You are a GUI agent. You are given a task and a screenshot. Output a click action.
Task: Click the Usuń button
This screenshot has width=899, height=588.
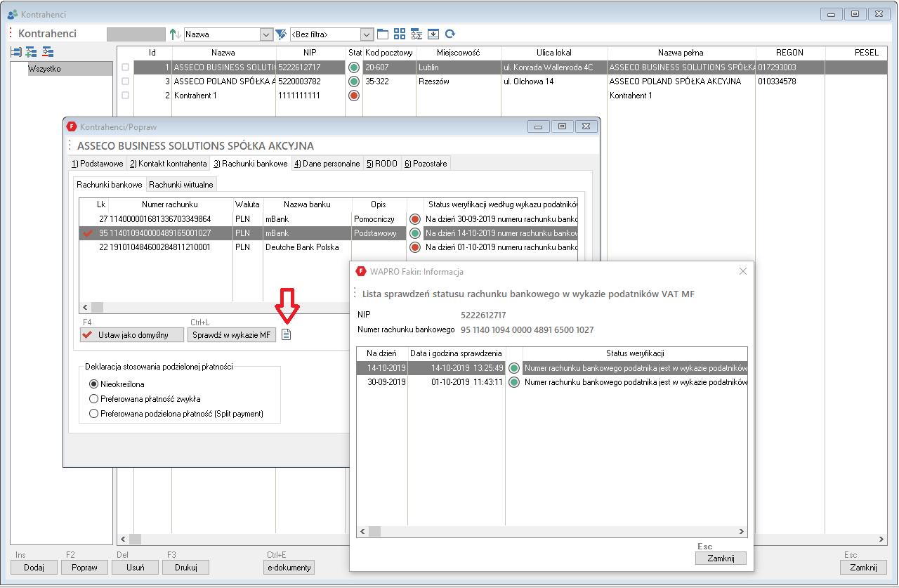pos(136,567)
